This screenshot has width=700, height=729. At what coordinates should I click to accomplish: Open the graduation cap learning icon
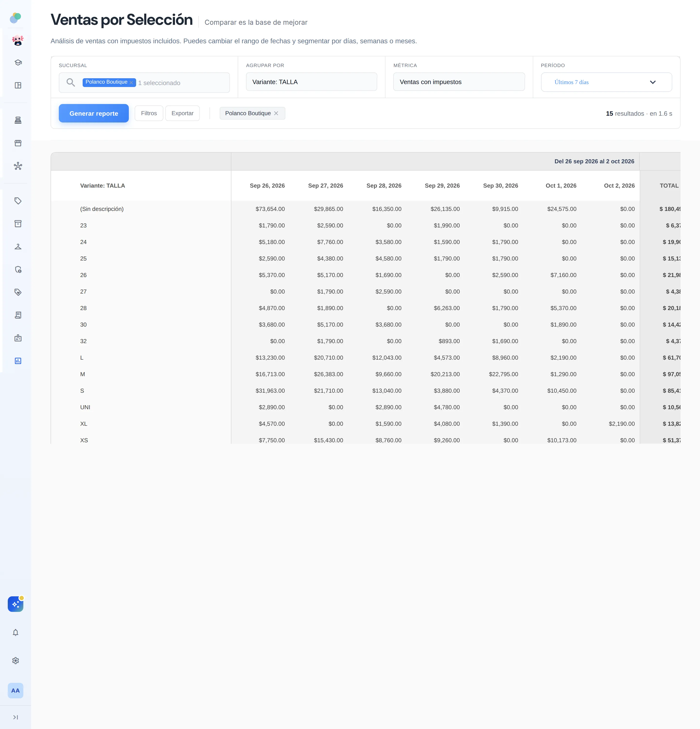tap(18, 62)
